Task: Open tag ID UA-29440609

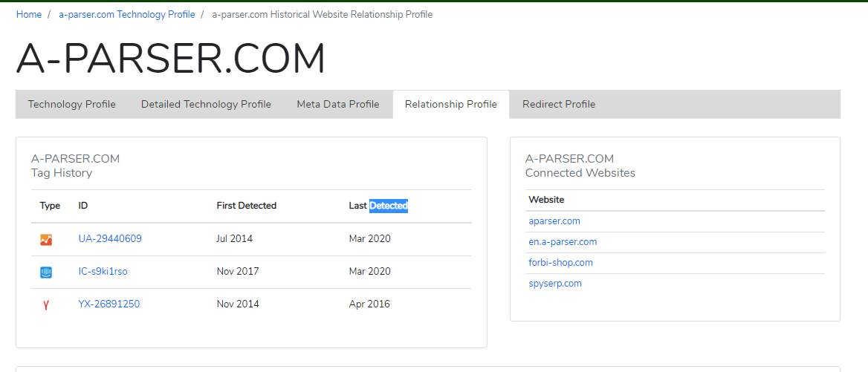Action: click(x=110, y=239)
